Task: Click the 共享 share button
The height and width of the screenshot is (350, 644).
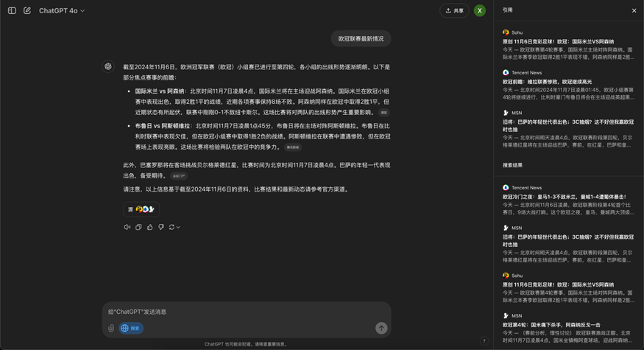Action: tap(454, 11)
